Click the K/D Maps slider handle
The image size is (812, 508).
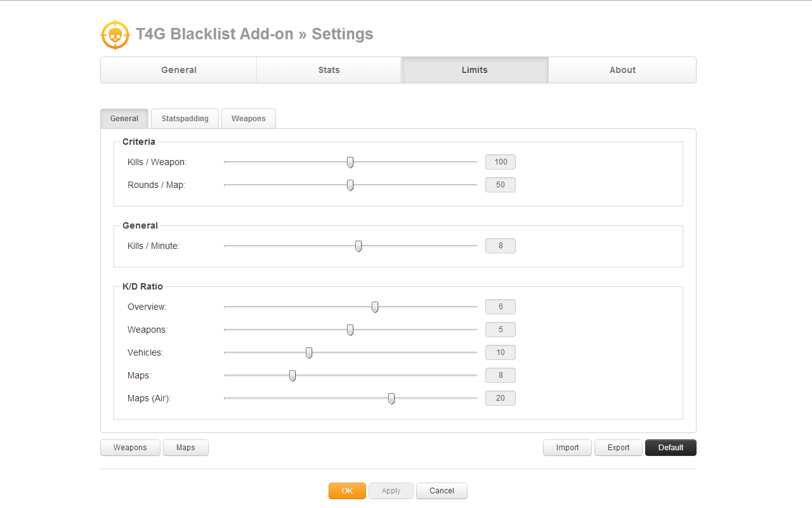tap(292, 376)
